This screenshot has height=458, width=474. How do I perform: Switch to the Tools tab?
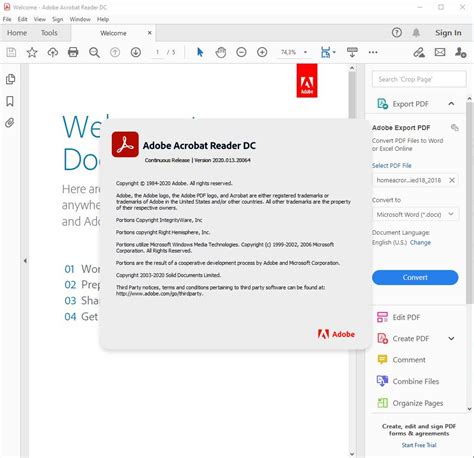coord(49,33)
